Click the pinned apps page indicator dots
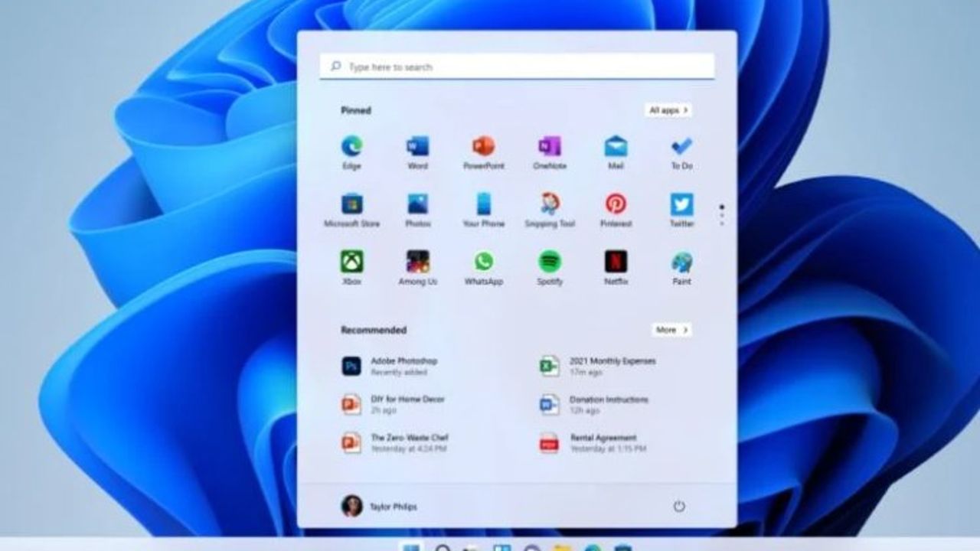Screen dimensions: 980x551 click(722, 214)
